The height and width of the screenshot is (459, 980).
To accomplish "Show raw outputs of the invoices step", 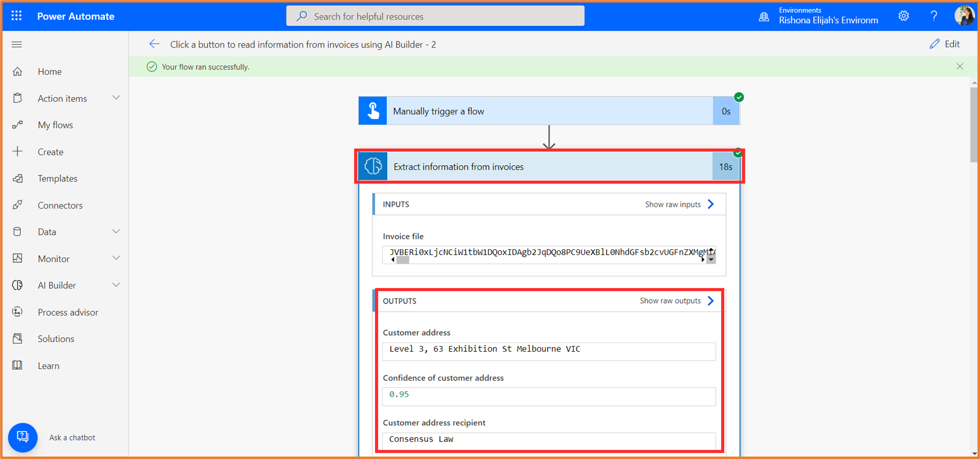I will 675,301.
